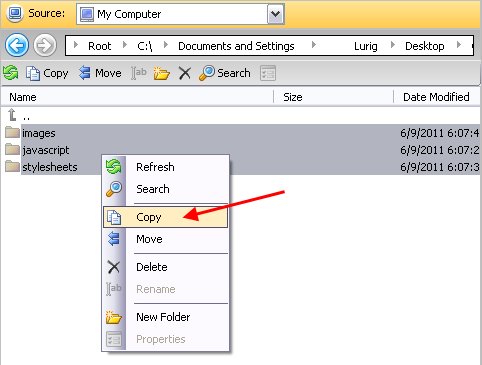Choose Search from the context menu
482x365 pixels.
[166, 189]
